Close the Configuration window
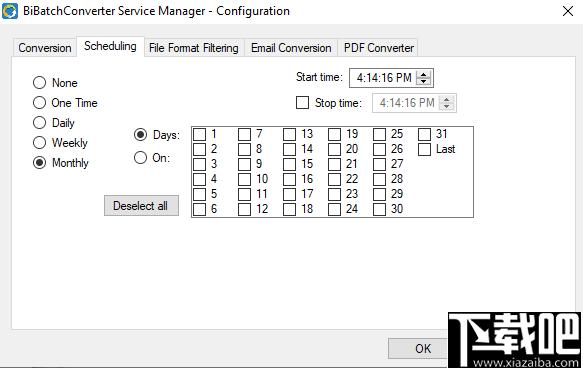Viewport: 583px width, 368px height. pos(568,11)
